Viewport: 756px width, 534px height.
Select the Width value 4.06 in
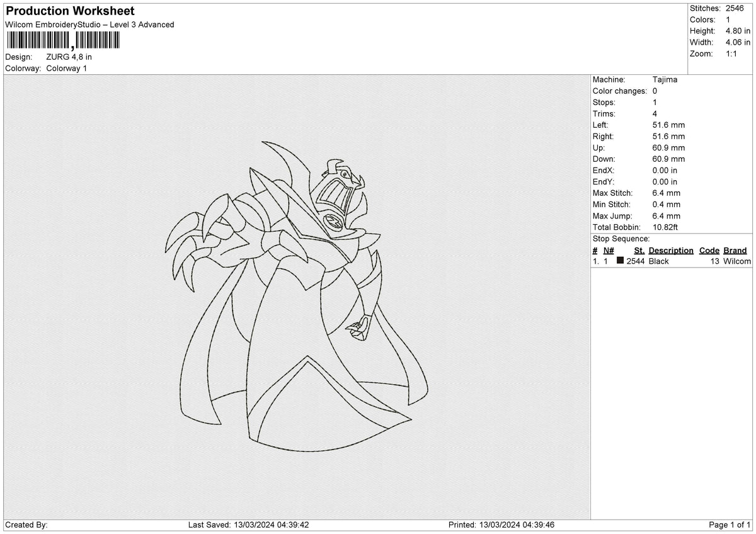pyautogui.click(x=738, y=42)
